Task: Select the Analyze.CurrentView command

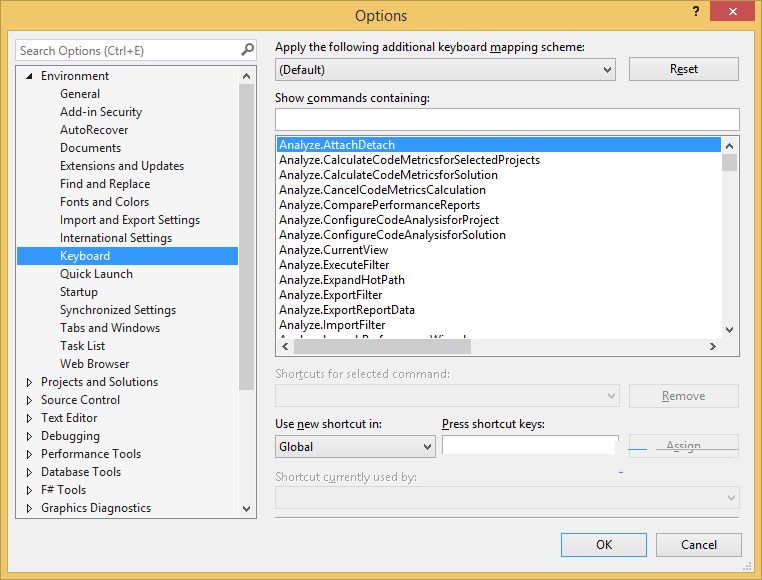Action: [x=333, y=250]
